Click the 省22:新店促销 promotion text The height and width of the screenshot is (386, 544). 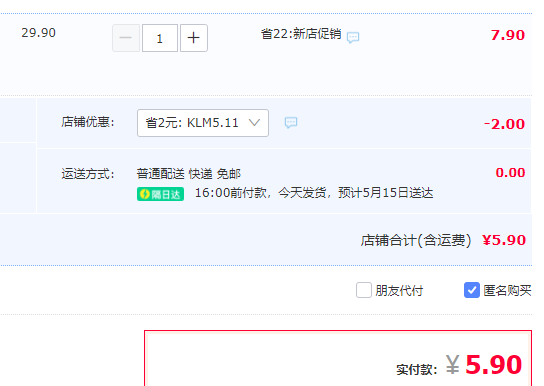301,34
